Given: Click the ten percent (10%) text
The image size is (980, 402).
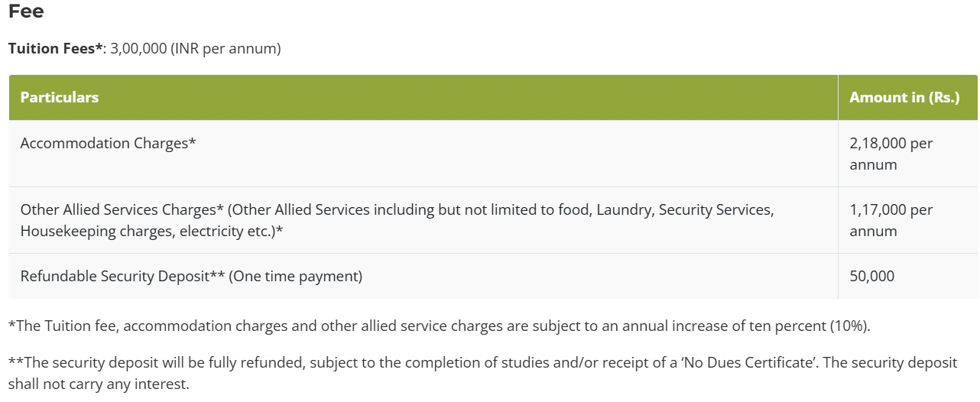Looking at the screenshot, I should click(x=812, y=326).
